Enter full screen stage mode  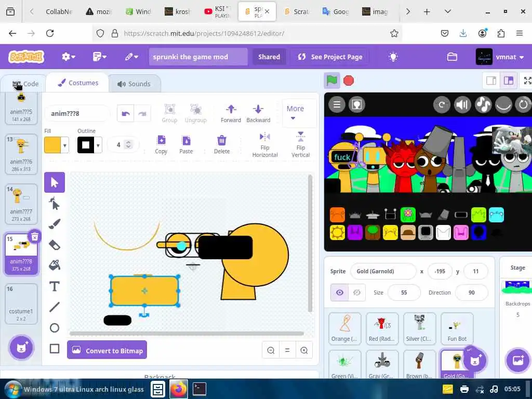[527, 81]
